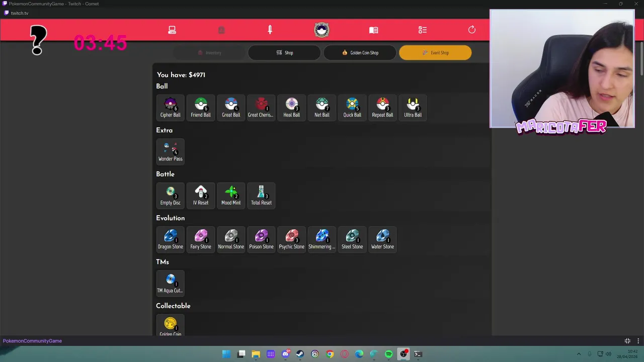Open the Event Shop tab
The width and height of the screenshot is (644, 362).
(x=435, y=53)
